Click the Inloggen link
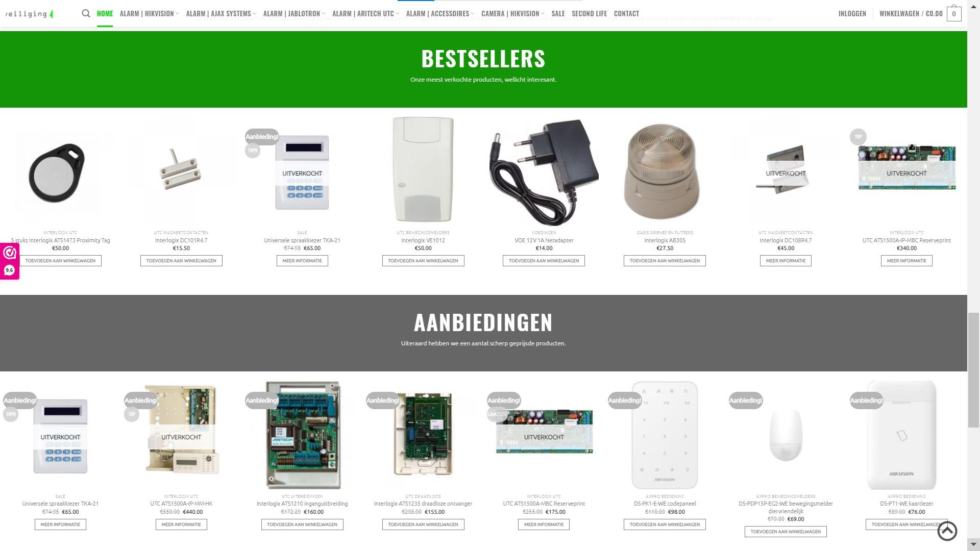 852,14
